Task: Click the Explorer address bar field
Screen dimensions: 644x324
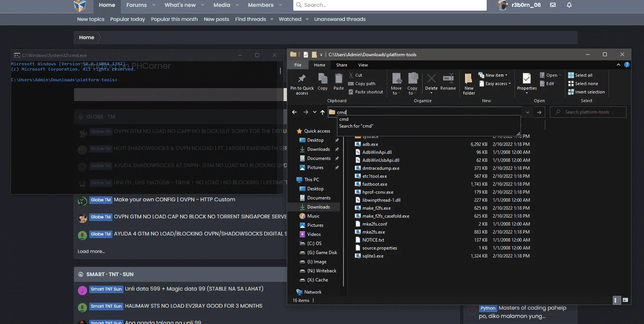Action: click(x=425, y=112)
